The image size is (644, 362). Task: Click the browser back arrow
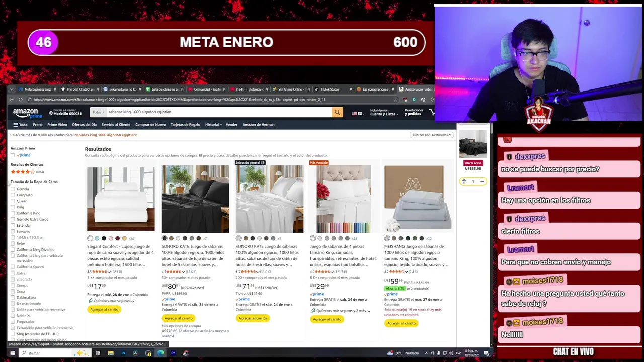tap(11, 100)
